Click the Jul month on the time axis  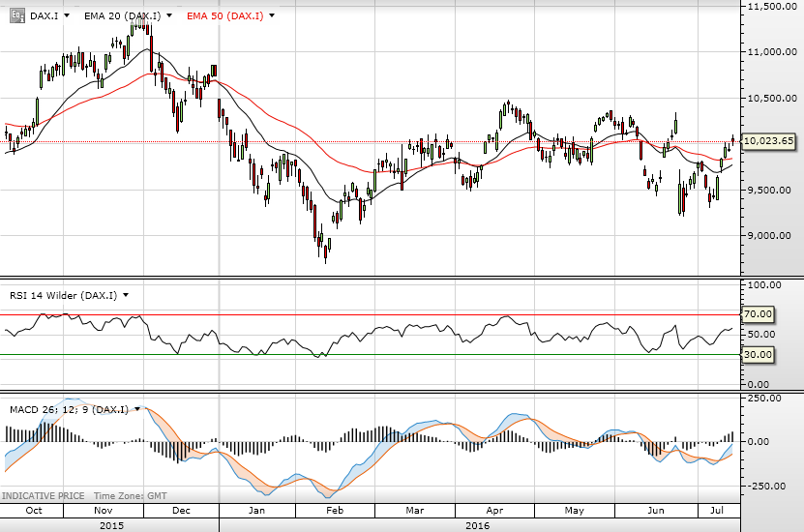click(x=717, y=511)
